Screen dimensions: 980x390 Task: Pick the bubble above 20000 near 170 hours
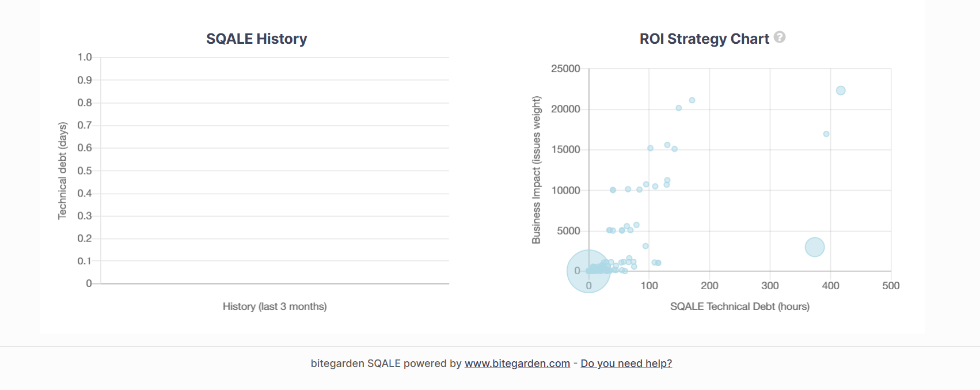pyautogui.click(x=692, y=100)
